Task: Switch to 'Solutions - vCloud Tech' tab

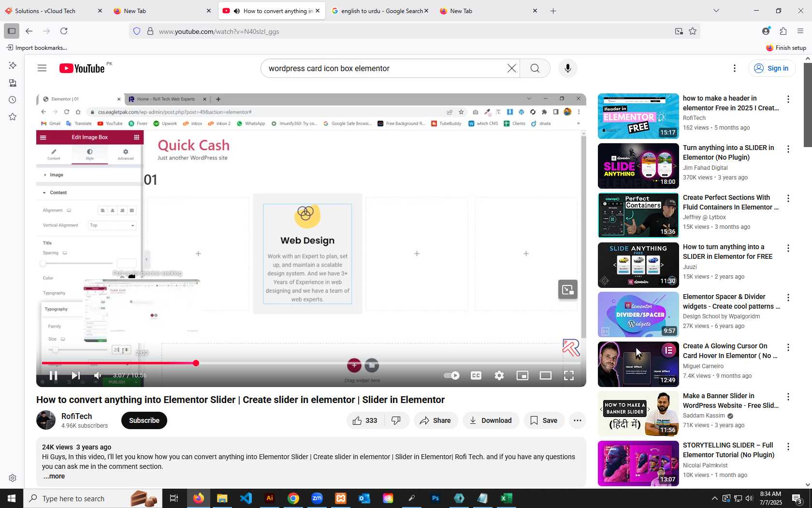Action: coord(53,11)
